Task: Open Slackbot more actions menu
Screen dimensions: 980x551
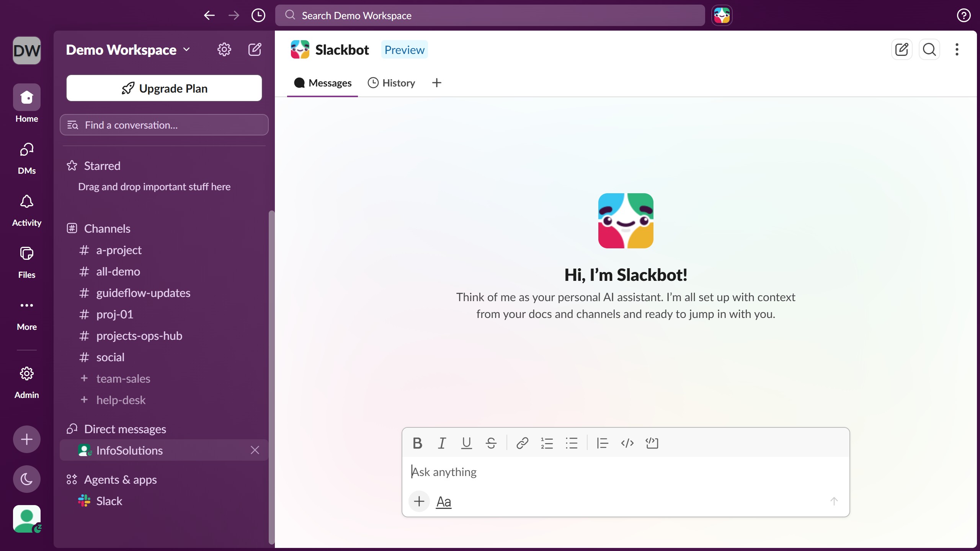Action: 957,49
